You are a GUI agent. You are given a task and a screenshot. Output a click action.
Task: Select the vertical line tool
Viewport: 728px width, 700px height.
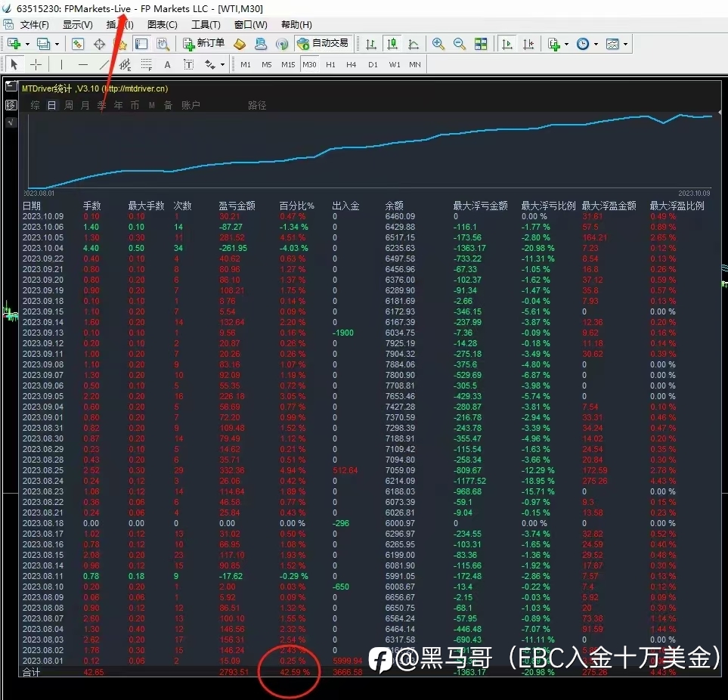coord(61,64)
